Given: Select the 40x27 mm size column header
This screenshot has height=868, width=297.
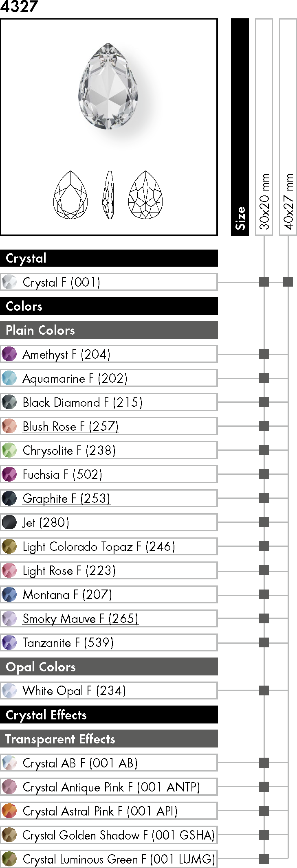Looking at the screenshot, I should click(288, 127).
